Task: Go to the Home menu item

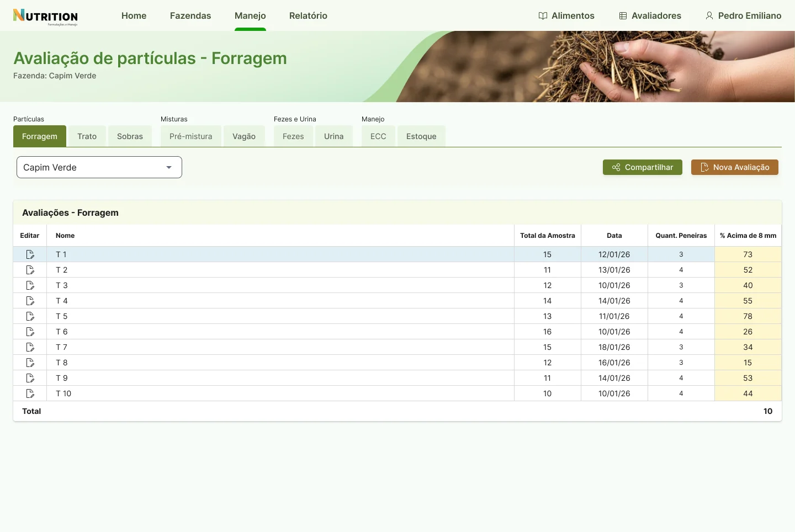Action: (x=134, y=15)
